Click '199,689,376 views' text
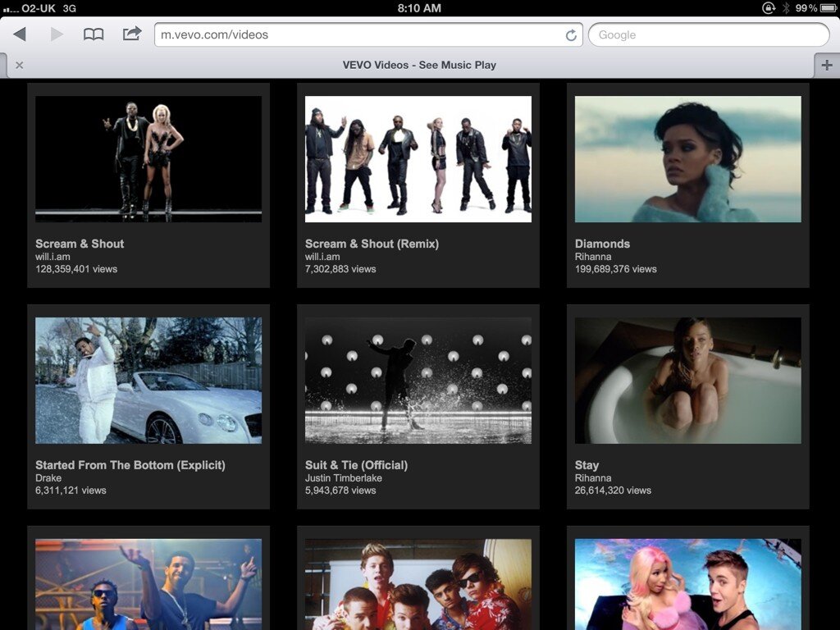Image resolution: width=840 pixels, height=630 pixels. [615, 269]
